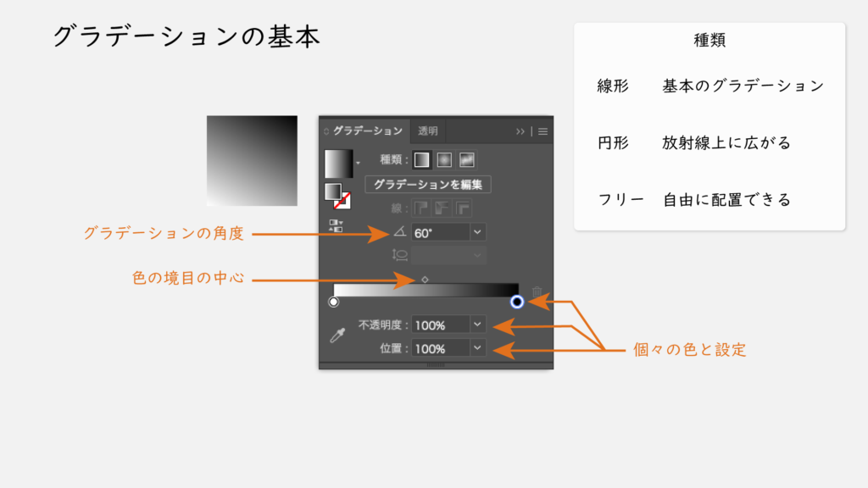
Task: Expand the 位置 dropdown arrow
Action: point(477,348)
